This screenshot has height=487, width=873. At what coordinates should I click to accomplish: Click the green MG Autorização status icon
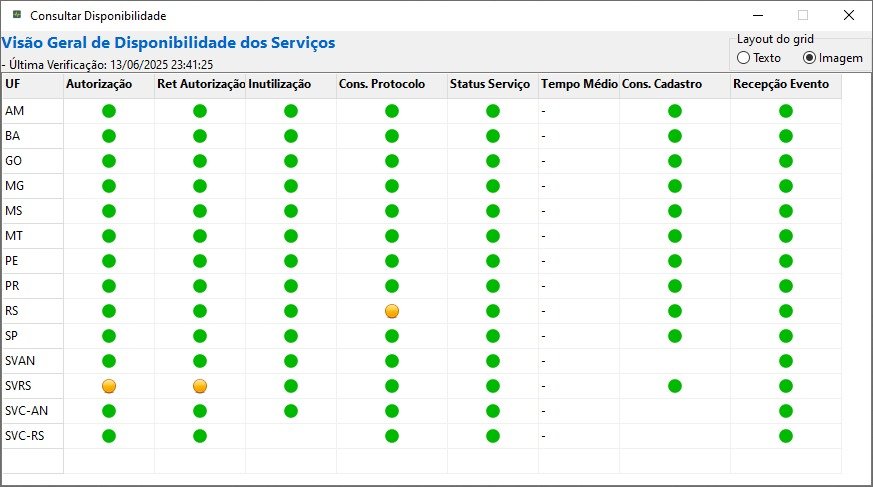pos(109,186)
